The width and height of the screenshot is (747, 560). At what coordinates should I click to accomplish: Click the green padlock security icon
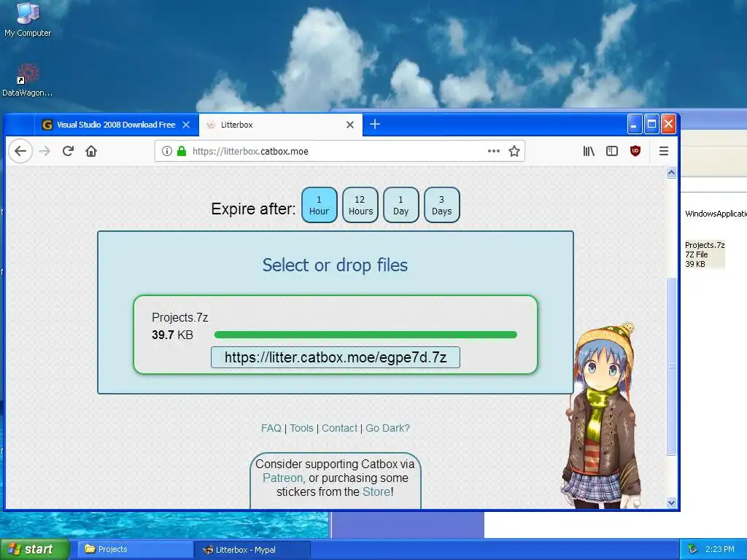click(x=182, y=151)
